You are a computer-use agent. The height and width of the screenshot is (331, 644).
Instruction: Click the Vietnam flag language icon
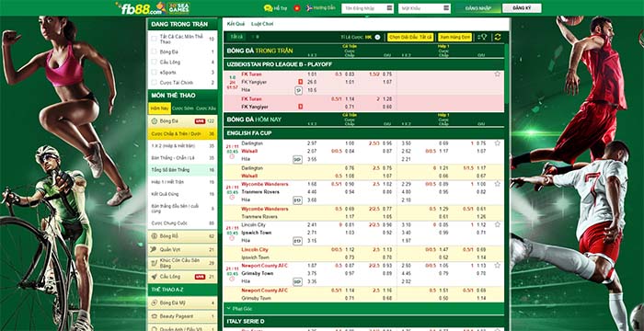coord(296,8)
